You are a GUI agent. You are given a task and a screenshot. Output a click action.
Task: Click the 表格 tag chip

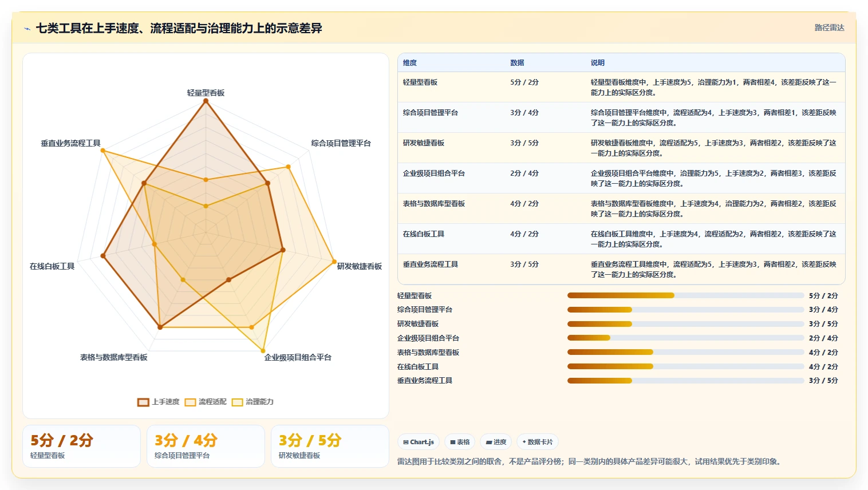pos(460,442)
